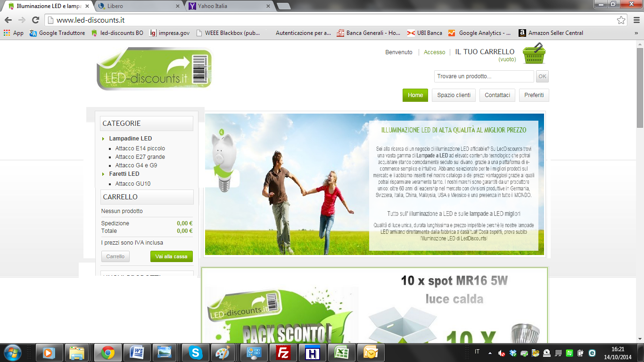Close the Illuminazione LED tab
This screenshot has width=644, height=362.
tap(87, 6)
